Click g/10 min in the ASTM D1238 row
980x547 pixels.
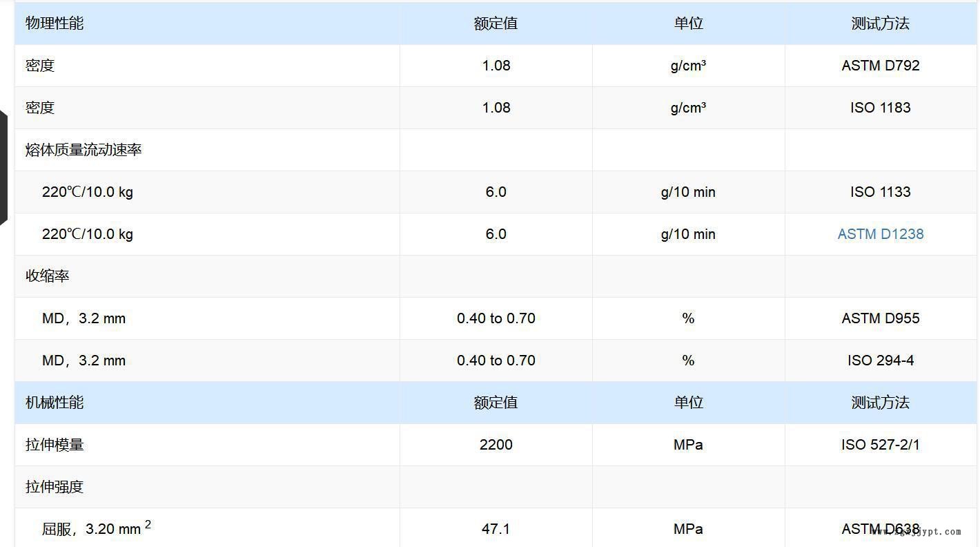688,234
